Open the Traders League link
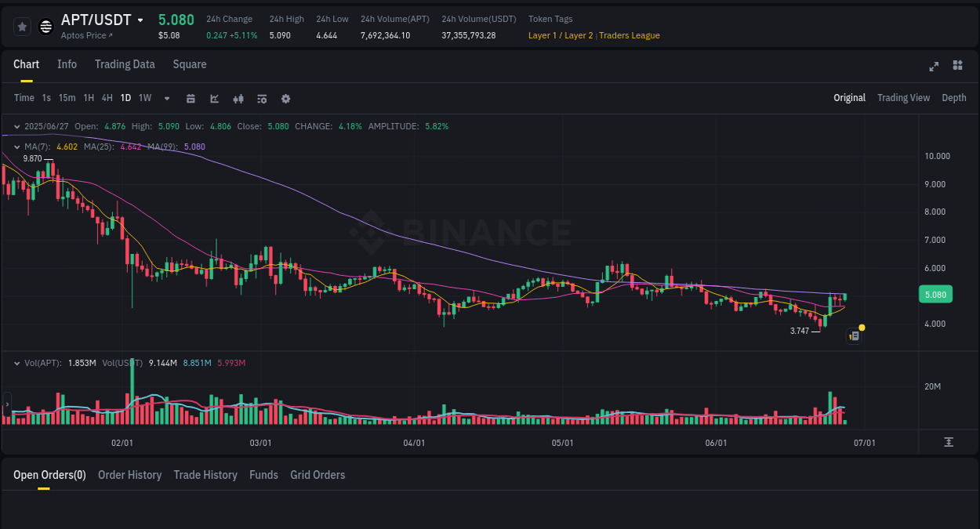Screen dimensions: 980x529 tap(629, 35)
